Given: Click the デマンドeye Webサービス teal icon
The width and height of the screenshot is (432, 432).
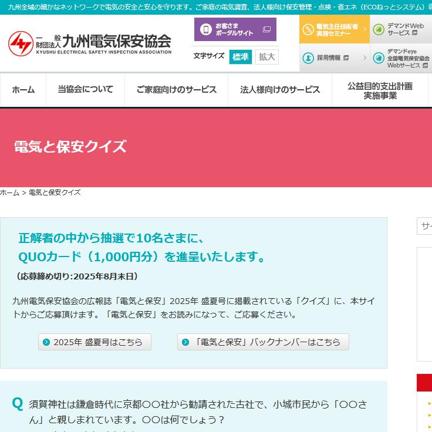Looking at the screenshot, I should 378,58.
